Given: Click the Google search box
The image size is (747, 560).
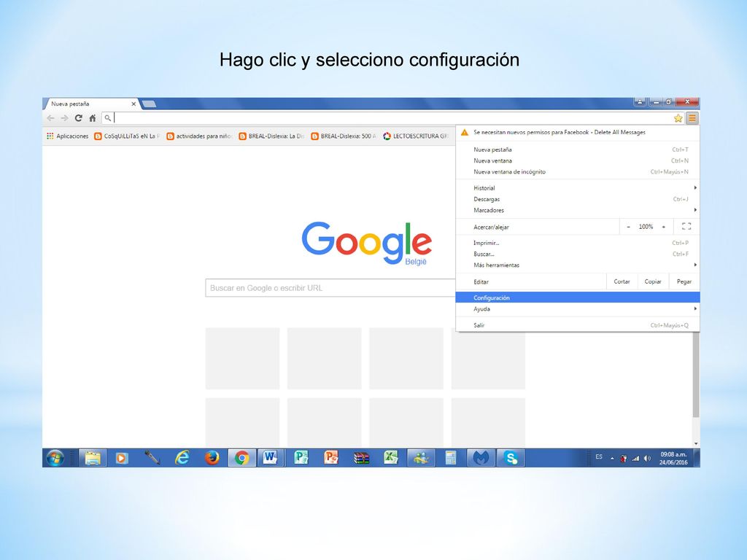Looking at the screenshot, I should pos(330,288).
